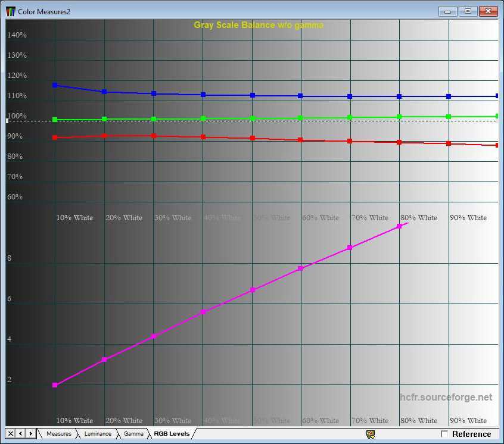
Task: Click the hcfr.sourceforge.net watermark text
Action: click(x=446, y=398)
